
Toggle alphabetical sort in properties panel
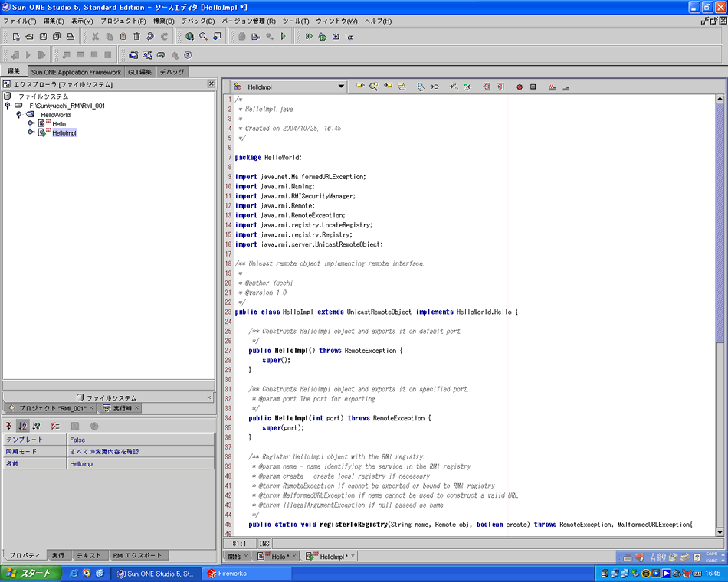click(23, 426)
